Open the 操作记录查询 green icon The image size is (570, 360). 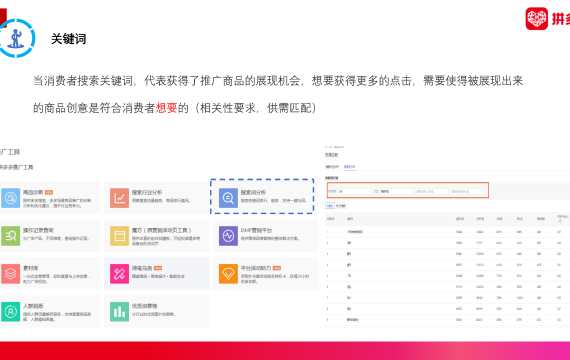click(x=10, y=236)
